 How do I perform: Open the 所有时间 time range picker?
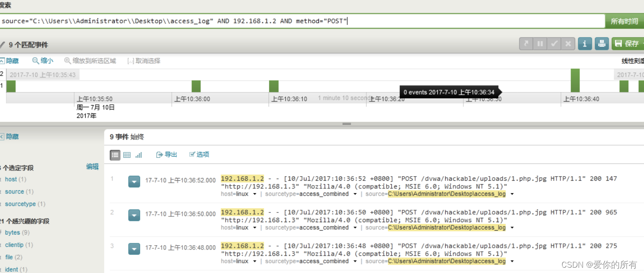(x=625, y=20)
